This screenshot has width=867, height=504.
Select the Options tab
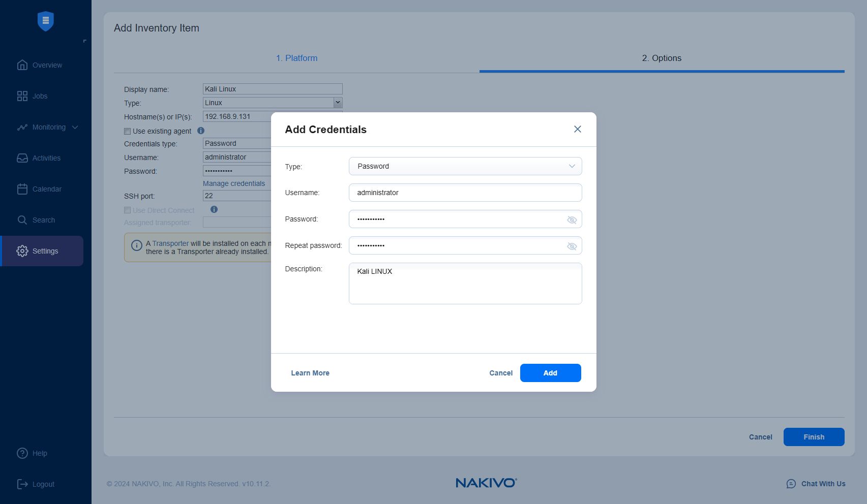[662, 58]
